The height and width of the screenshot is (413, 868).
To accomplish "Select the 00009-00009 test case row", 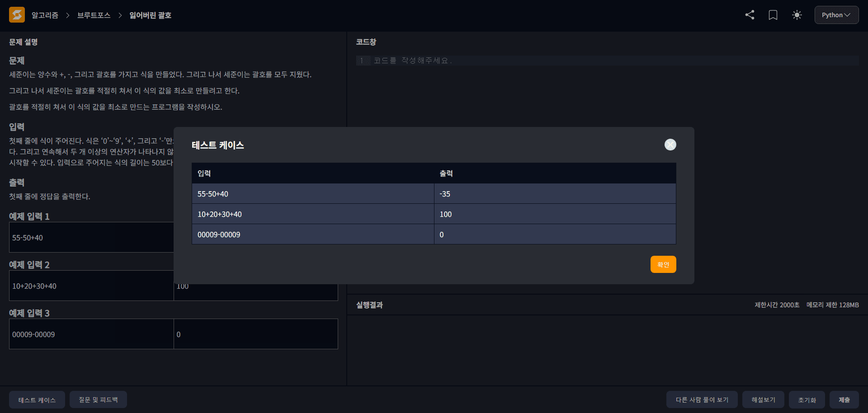I will click(x=312, y=235).
